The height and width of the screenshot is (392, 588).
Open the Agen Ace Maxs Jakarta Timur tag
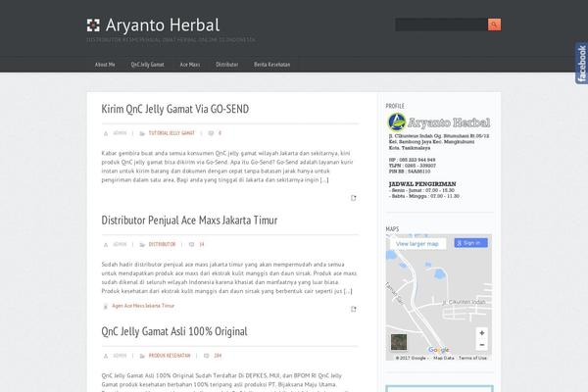coord(143,306)
